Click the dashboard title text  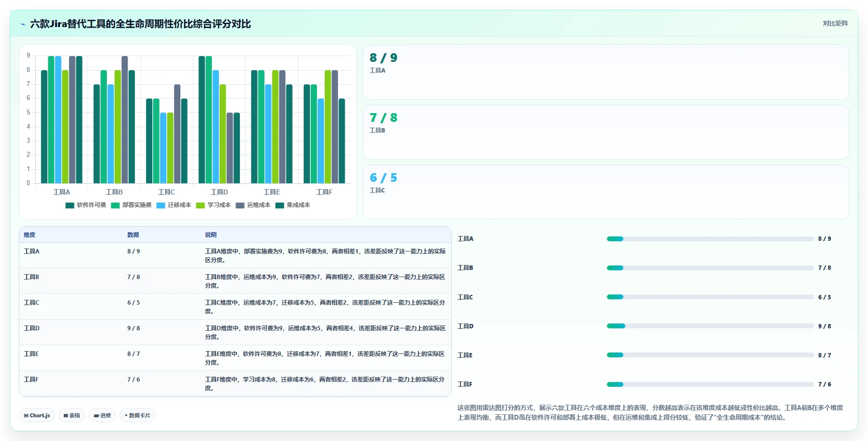tap(140, 24)
